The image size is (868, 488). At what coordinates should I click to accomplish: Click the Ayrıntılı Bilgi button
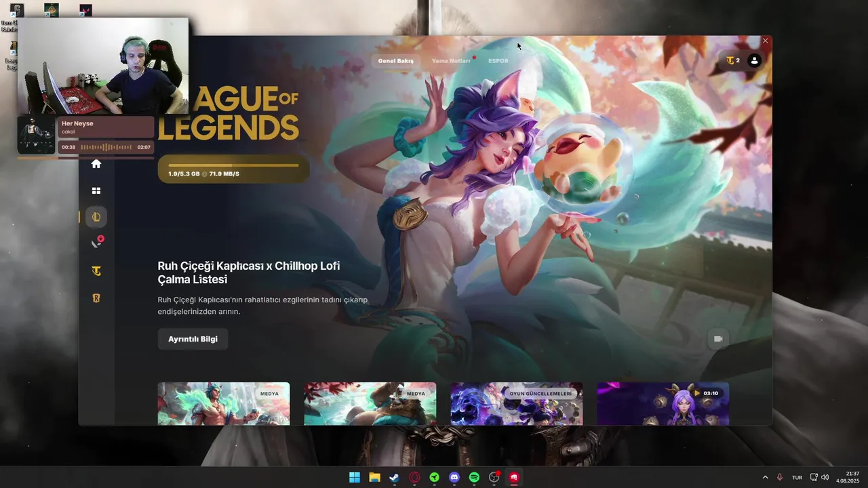pyautogui.click(x=193, y=339)
